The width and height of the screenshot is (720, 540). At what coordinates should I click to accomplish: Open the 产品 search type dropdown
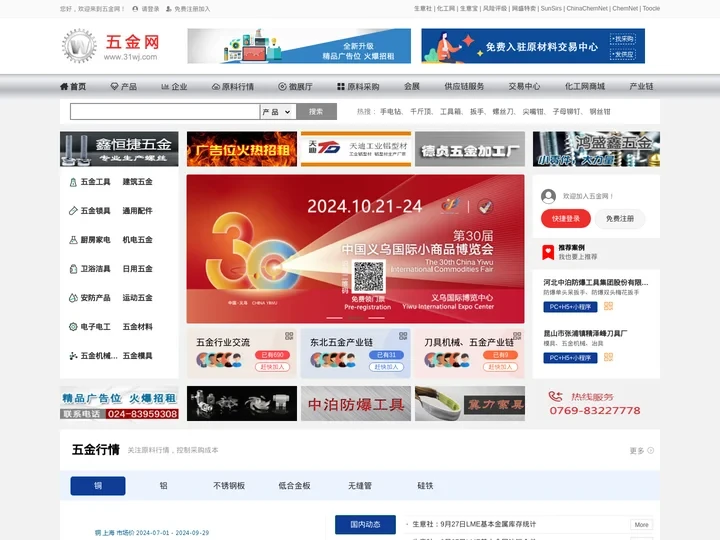276,112
